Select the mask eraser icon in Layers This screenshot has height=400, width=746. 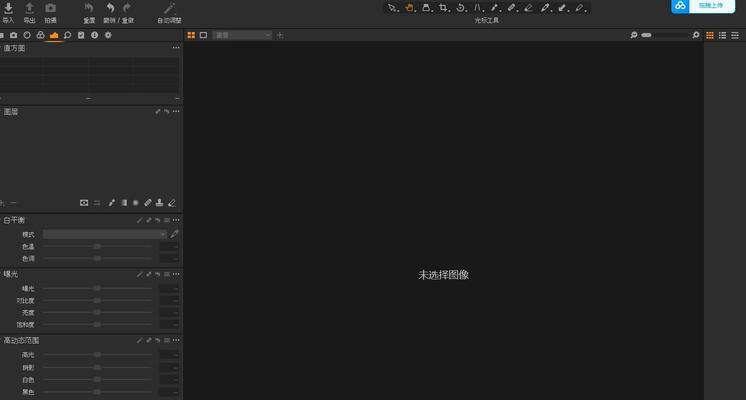click(x=172, y=203)
